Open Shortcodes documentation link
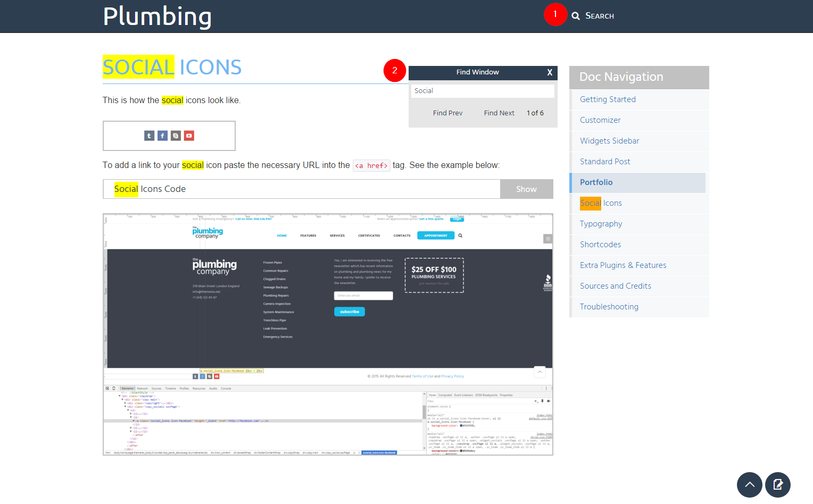Viewport: 813px width, 504px height. 600,245
